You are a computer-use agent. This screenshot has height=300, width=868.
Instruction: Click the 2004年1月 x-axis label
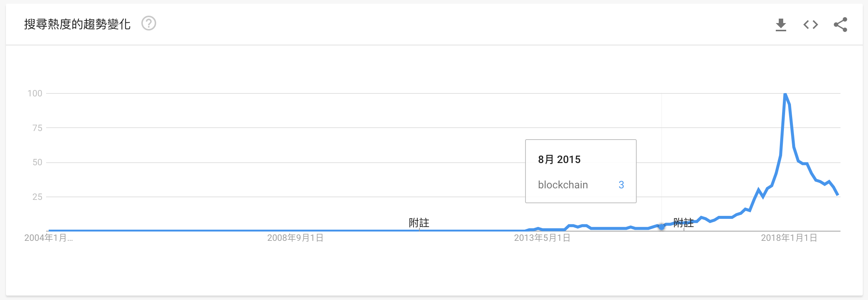[48, 238]
